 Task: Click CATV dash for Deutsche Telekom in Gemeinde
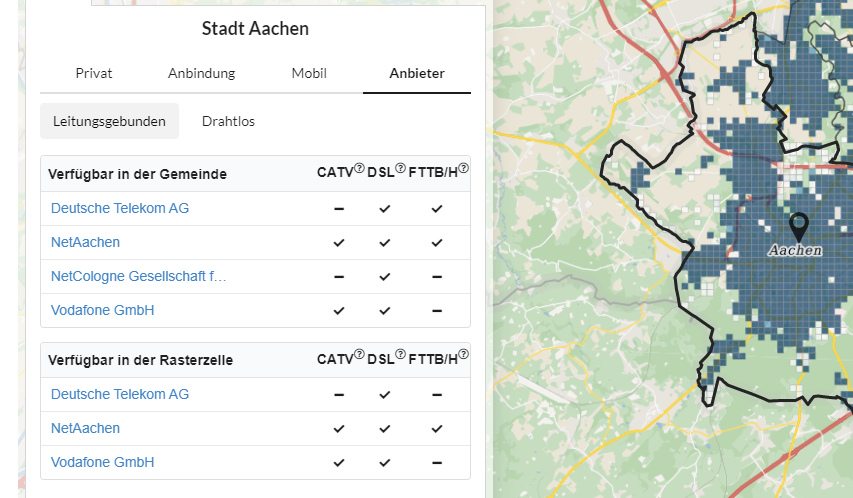[x=339, y=209]
